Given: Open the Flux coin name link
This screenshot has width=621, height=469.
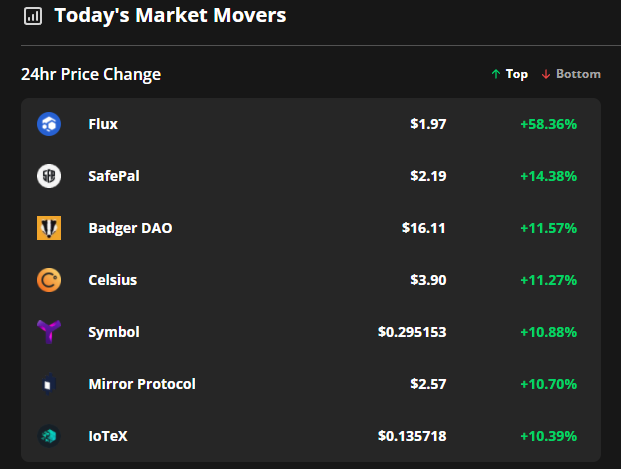Looking at the screenshot, I should tap(103, 124).
